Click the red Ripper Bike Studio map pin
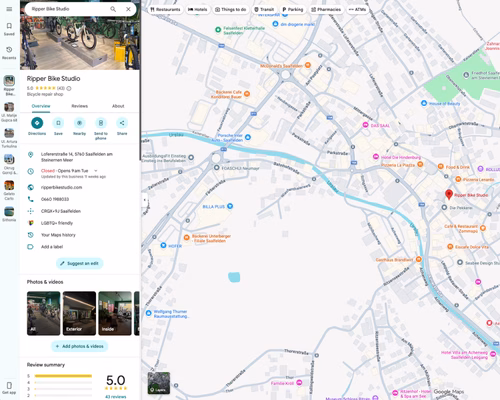500x400 pixels. point(449,194)
